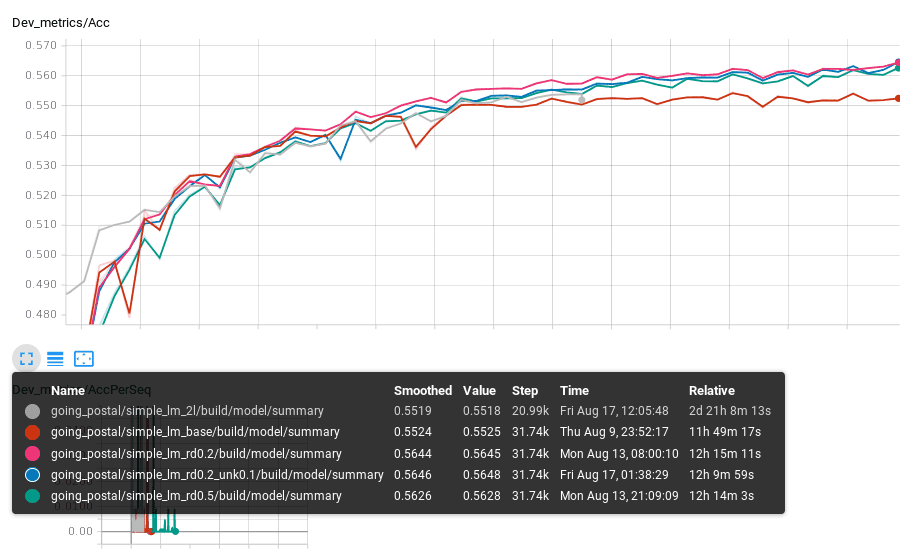Click the red endpoint marker on the Acc chart
900x550 pixels.
pyautogui.click(x=897, y=99)
